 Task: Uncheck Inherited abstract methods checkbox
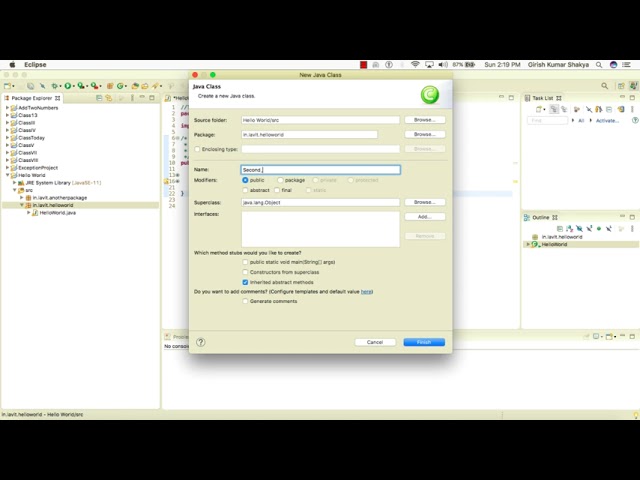245,282
